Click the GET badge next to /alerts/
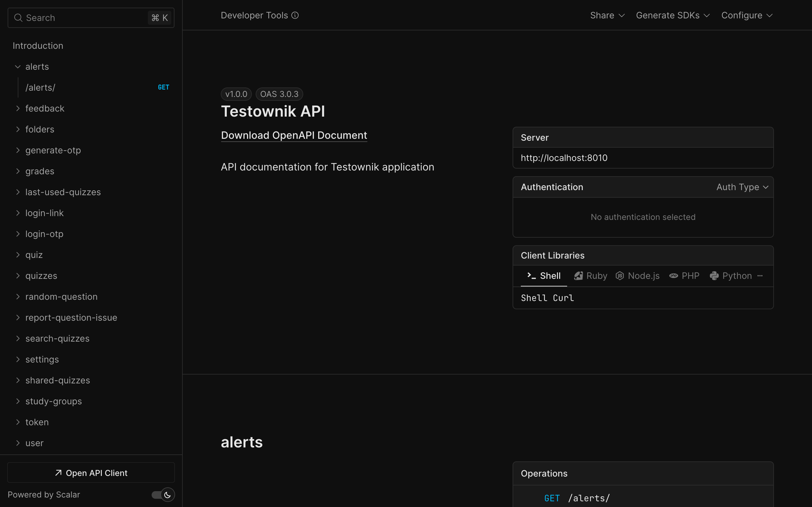Viewport: 812px width, 507px height. click(x=163, y=87)
